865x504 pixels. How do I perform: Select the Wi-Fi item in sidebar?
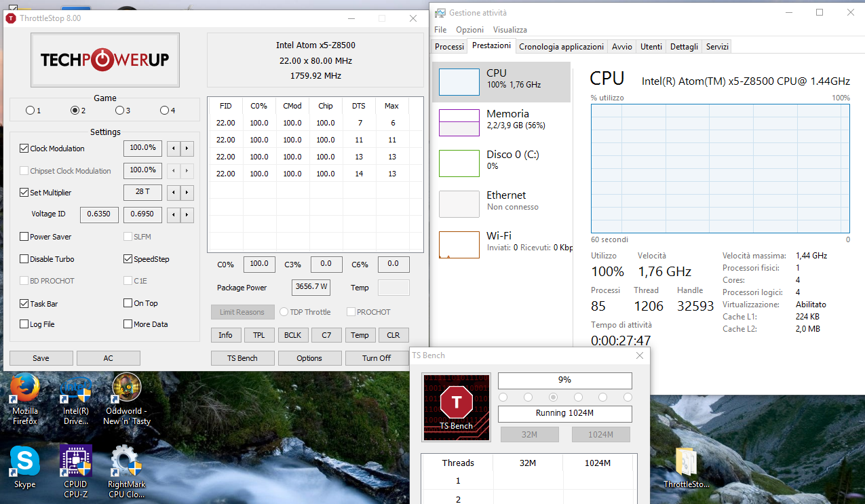pyautogui.click(x=501, y=245)
